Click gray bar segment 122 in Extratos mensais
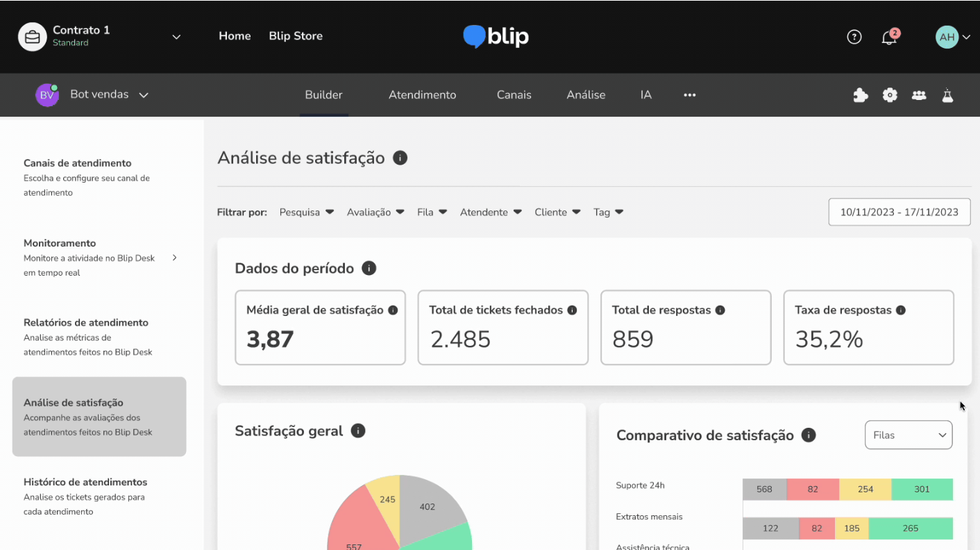The width and height of the screenshot is (980, 550). [770, 528]
